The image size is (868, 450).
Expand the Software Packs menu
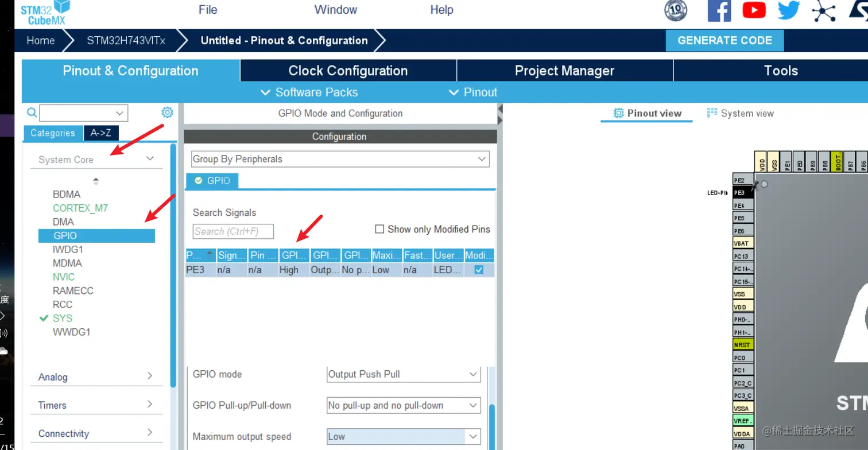coord(309,92)
